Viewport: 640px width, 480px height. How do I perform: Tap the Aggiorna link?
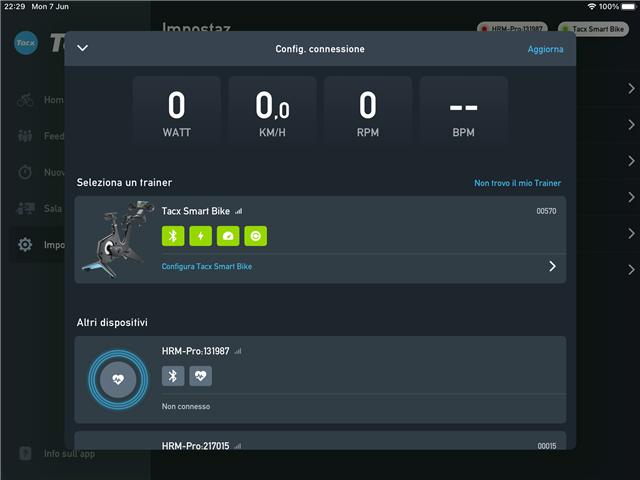pos(545,49)
